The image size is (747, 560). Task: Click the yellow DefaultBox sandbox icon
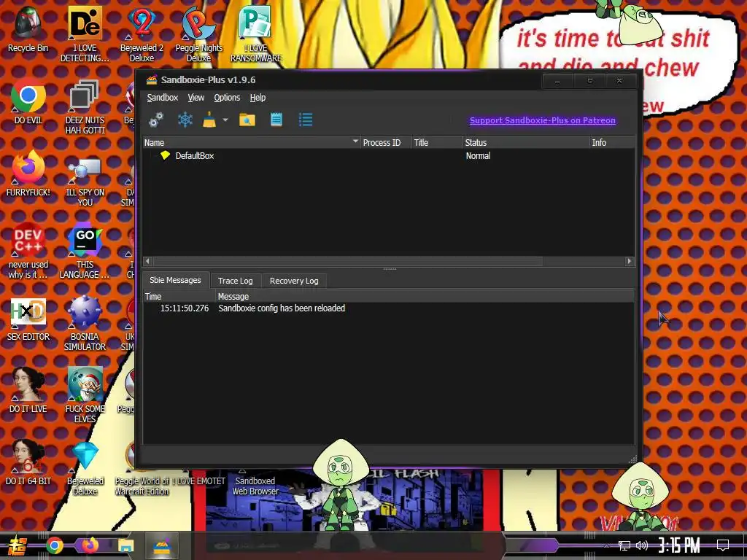[x=165, y=155]
